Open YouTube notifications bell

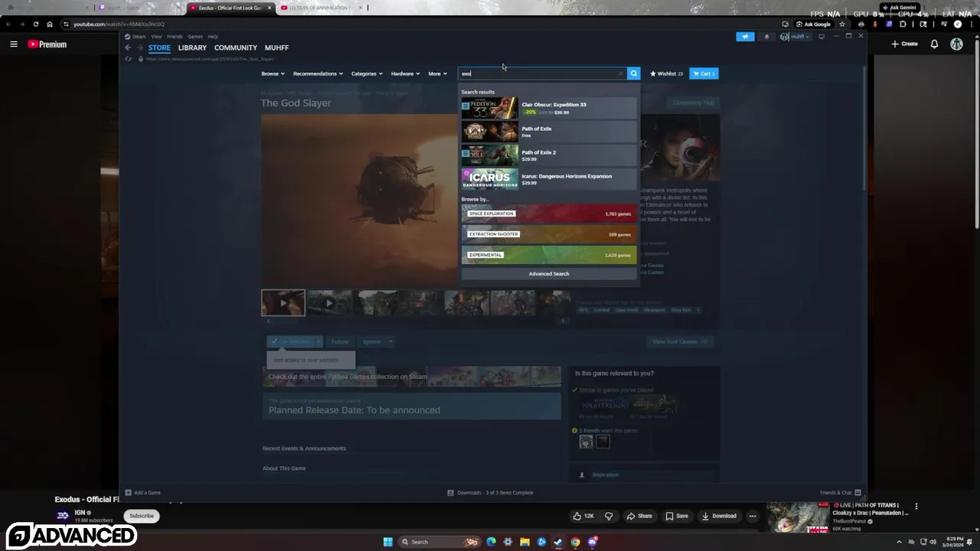pos(934,44)
